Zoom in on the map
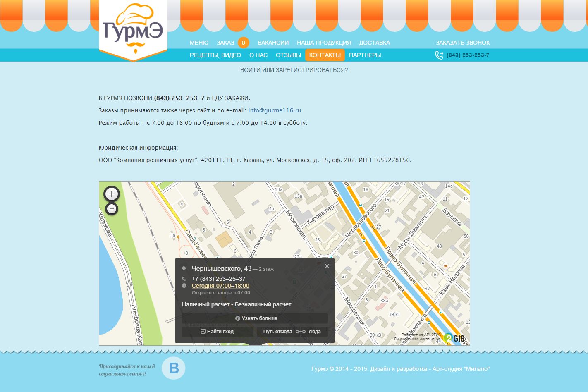The width and height of the screenshot is (588, 392). [111, 194]
